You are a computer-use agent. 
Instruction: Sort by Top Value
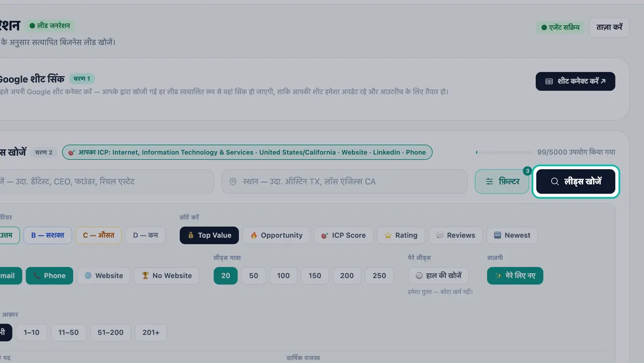(209, 235)
